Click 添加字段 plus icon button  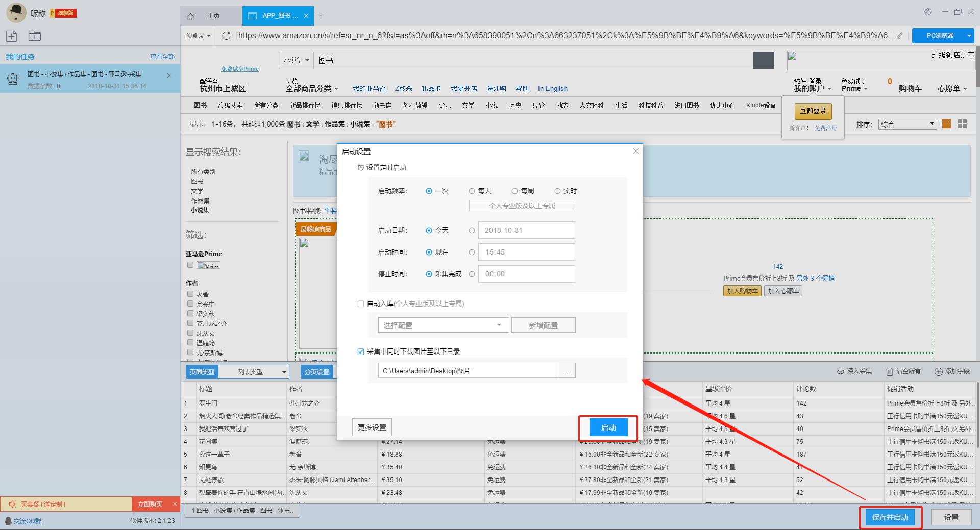coord(952,371)
